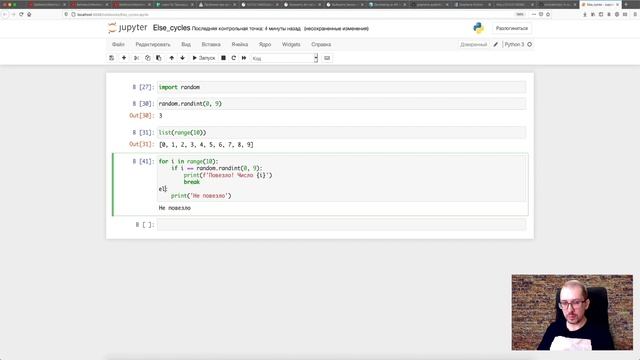Move selected cell up arrow

(171, 58)
